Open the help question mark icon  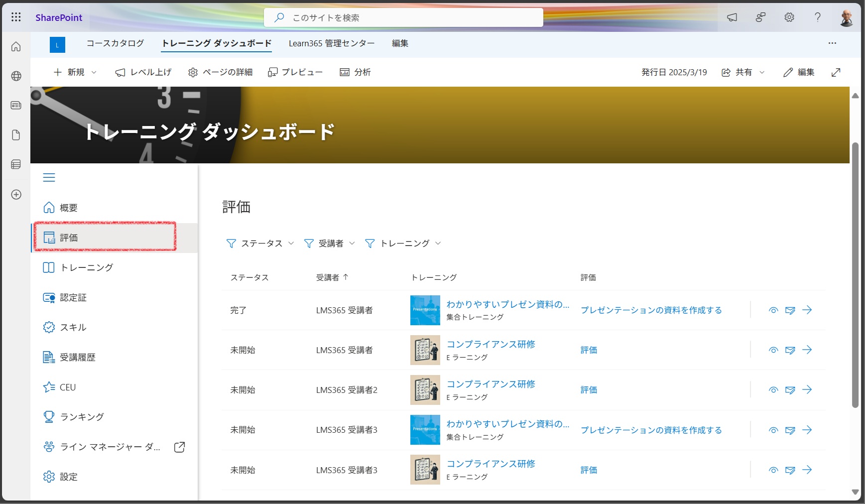pos(818,17)
